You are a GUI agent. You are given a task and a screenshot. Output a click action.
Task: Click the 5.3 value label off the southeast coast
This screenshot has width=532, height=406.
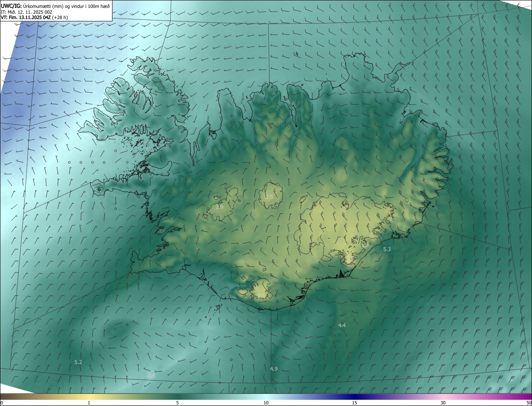pos(387,249)
